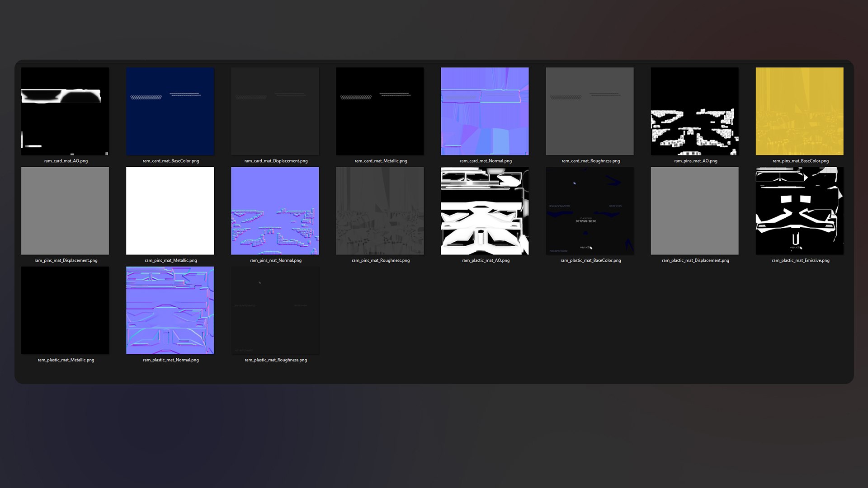
Task: Click the label ram_pins_mat_Displacement.png
Action: [66, 260]
